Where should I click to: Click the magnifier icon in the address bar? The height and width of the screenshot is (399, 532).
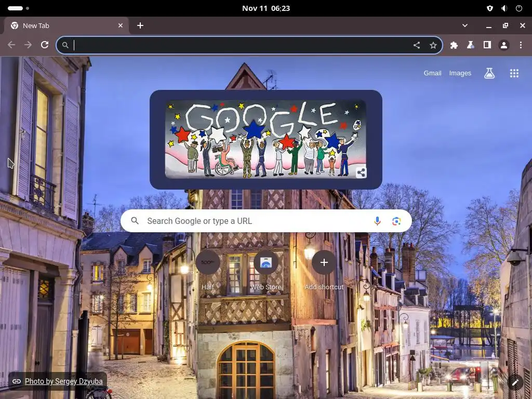click(x=65, y=45)
